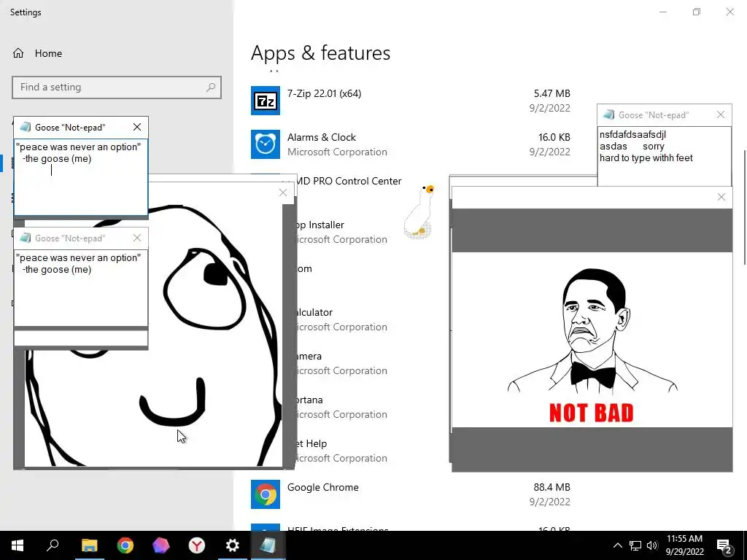Image resolution: width=747 pixels, height=560 pixels.
Task: Select the Google Chrome list entry
Action: click(411, 494)
